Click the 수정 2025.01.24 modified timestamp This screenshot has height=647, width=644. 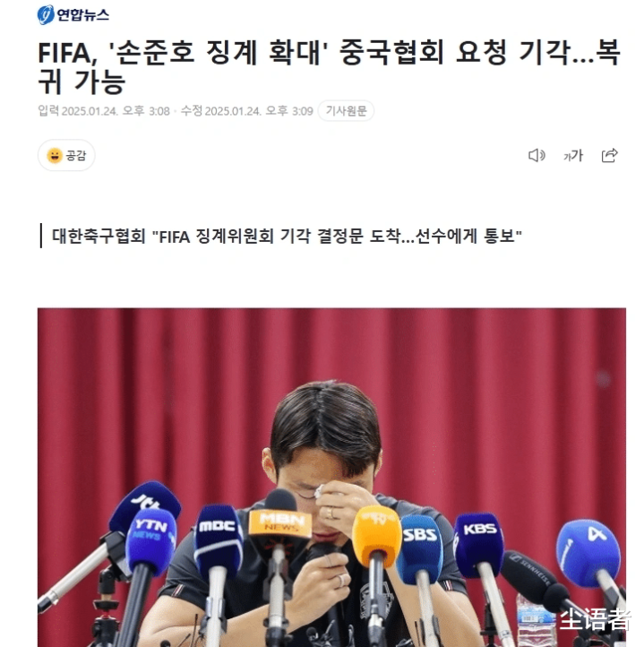point(246,110)
